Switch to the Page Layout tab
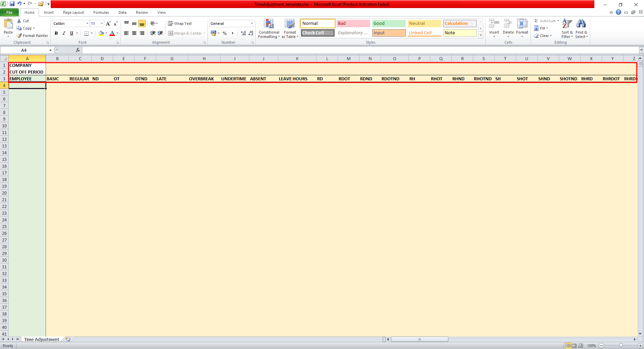Image resolution: width=644 pixels, height=349 pixels. 73,12
